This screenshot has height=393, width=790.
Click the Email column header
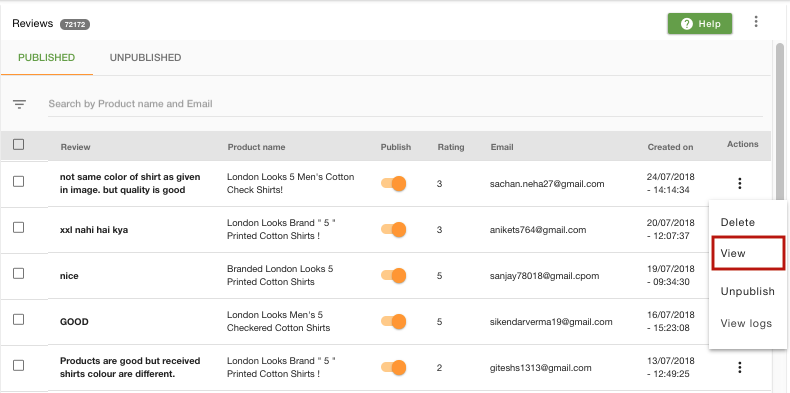point(502,147)
